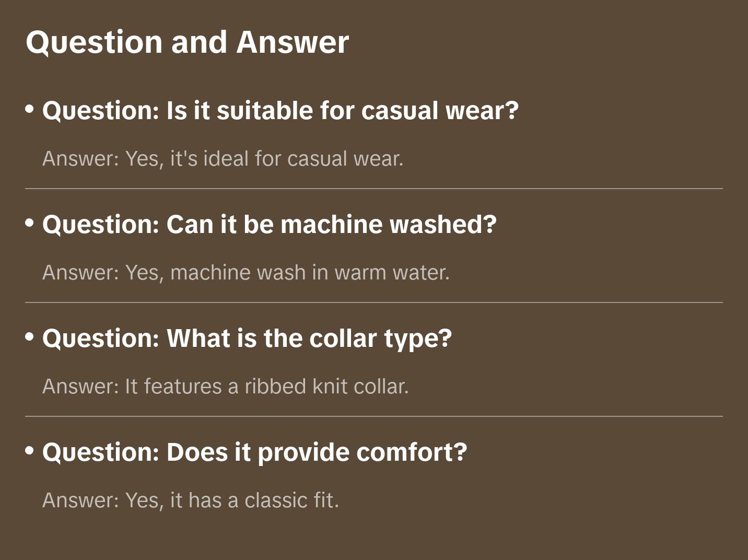748x560 pixels.
Task: Click the "machine wash in warm water" text
Action: coord(310,273)
